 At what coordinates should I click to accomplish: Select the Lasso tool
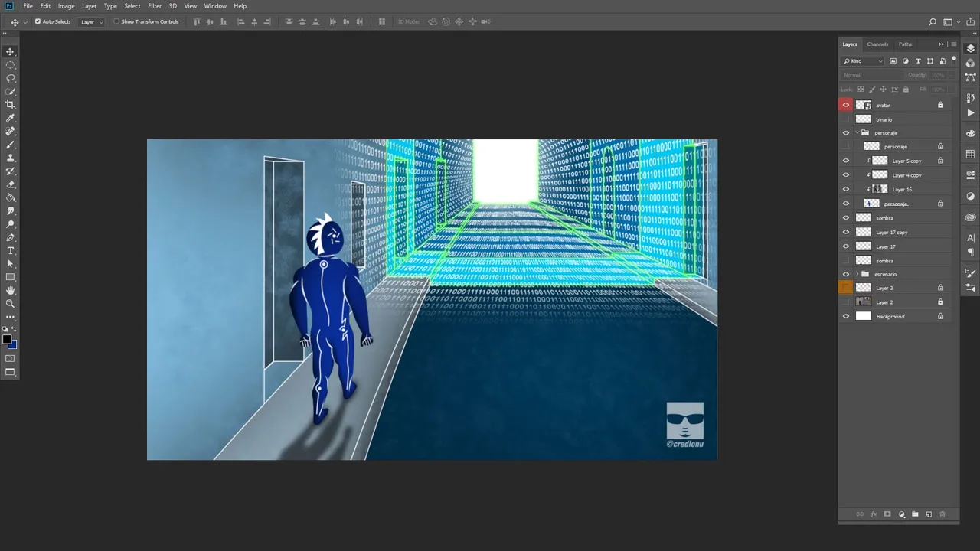(10, 78)
